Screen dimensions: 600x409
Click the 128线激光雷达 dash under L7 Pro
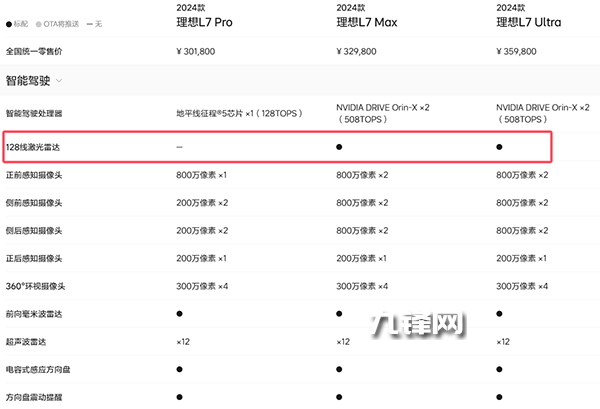pos(179,147)
